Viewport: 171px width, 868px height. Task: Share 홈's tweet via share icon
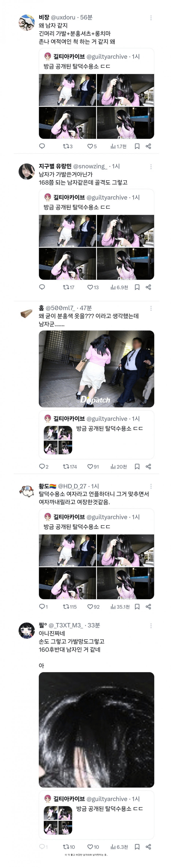pyautogui.click(x=148, y=466)
